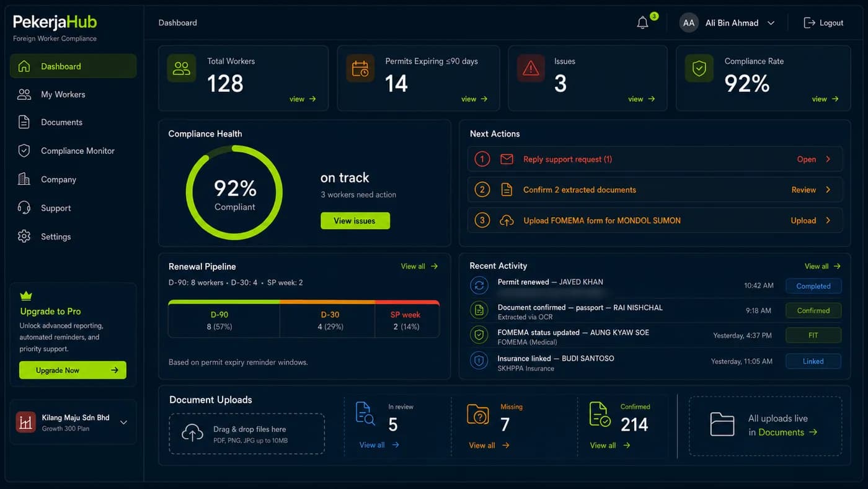Go to Dashboard in the sidebar

click(73, 66)
